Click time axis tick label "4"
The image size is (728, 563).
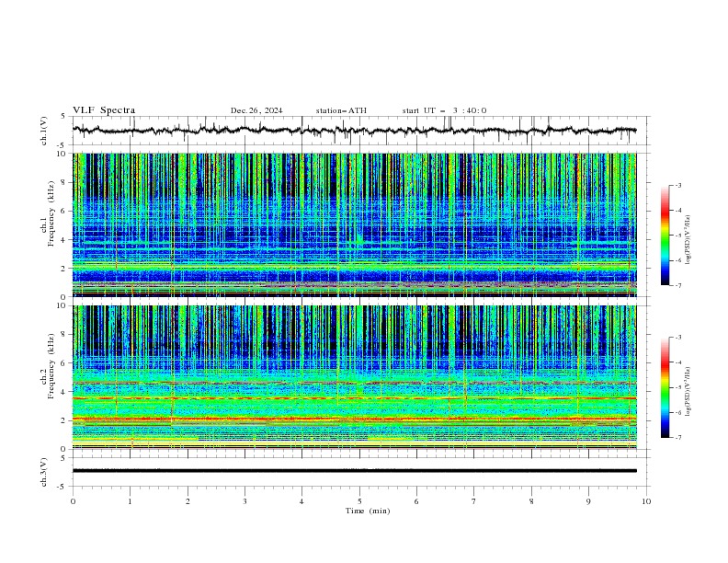click(x=301, y=501)
